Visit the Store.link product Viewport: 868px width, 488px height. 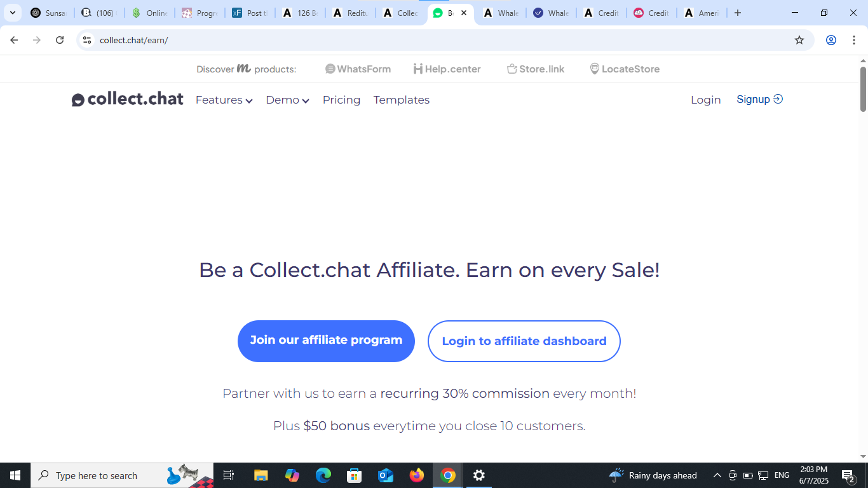click(536, 69)
